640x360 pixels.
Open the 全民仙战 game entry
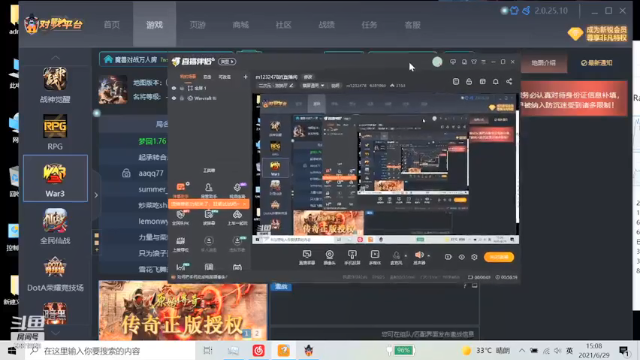[55, 226]
